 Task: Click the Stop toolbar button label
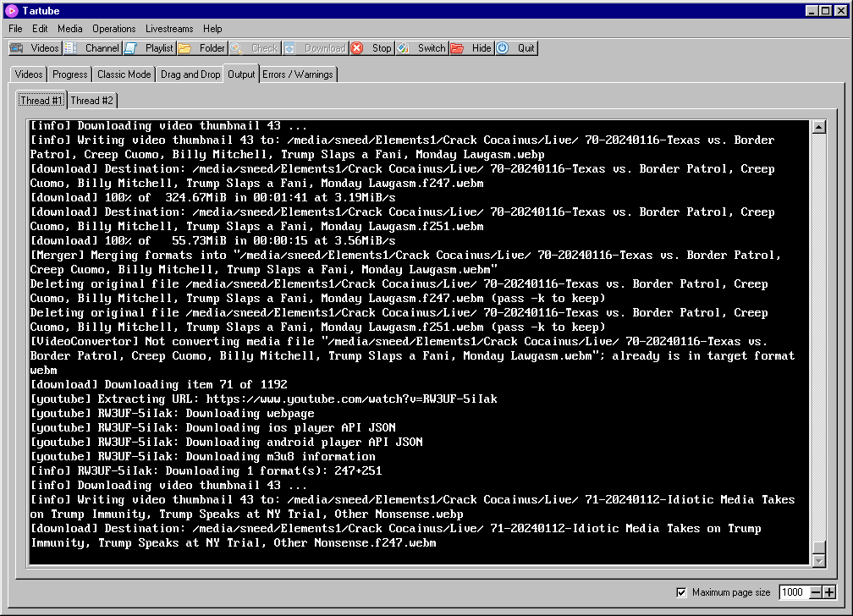(x=382, y=48)
